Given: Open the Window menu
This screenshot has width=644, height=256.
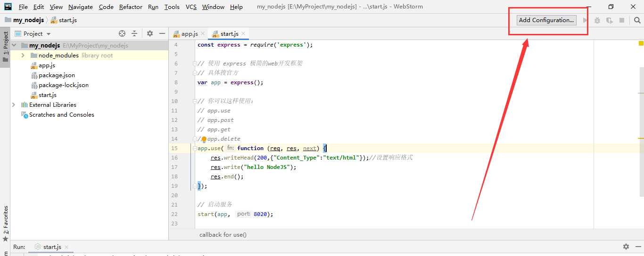Looking at the screenshot, I should click(213, 7).
